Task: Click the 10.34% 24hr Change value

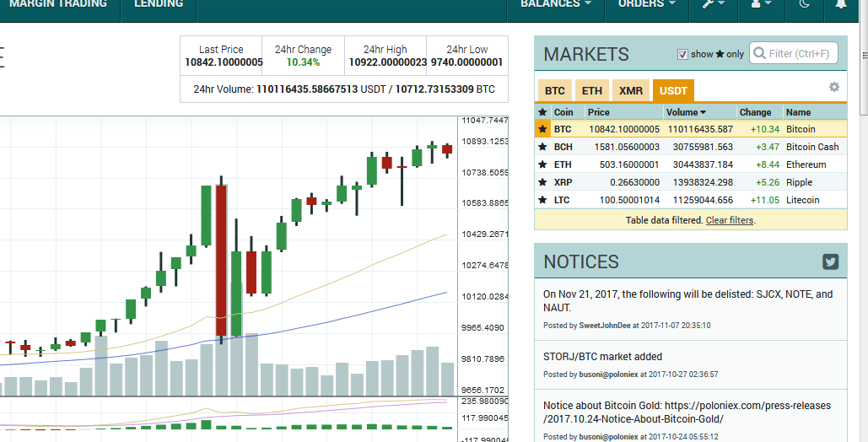Action: click(303, 62)
